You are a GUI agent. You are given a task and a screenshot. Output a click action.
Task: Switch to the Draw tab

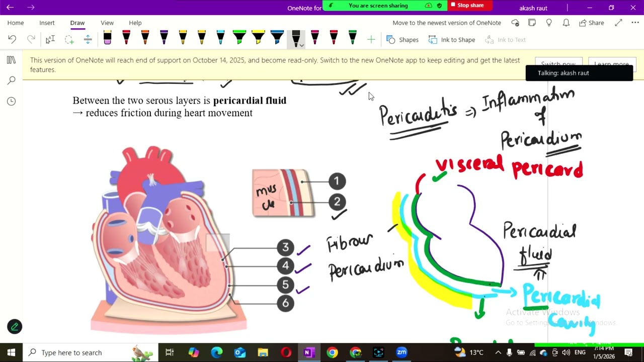pos(77,23)
